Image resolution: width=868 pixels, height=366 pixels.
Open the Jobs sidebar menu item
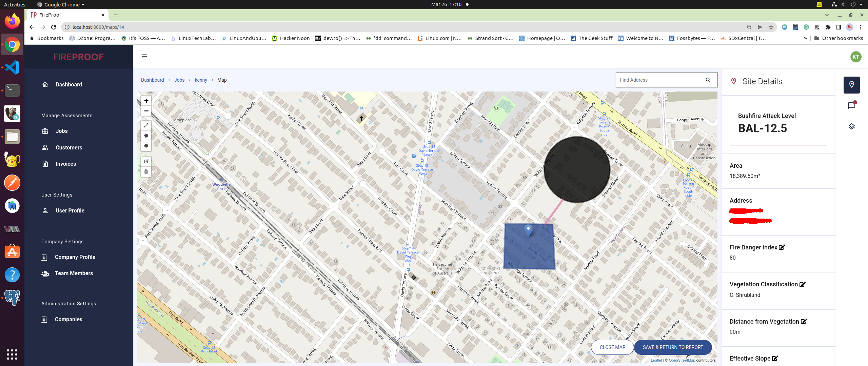(x=61, y=131)
